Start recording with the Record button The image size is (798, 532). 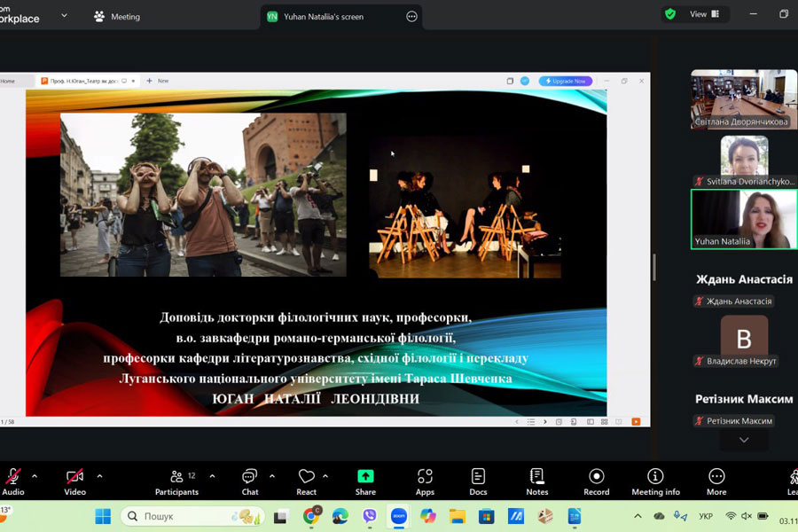[596, 477]
